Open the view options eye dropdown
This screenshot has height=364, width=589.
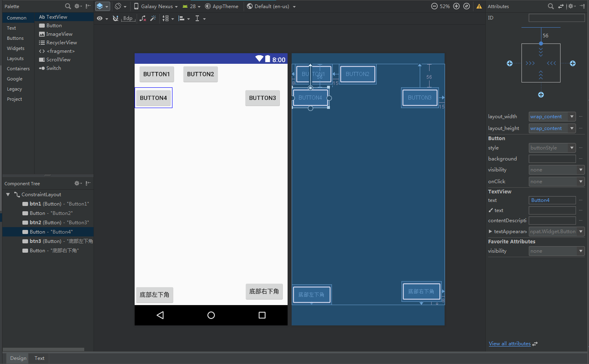click(103, 18)
